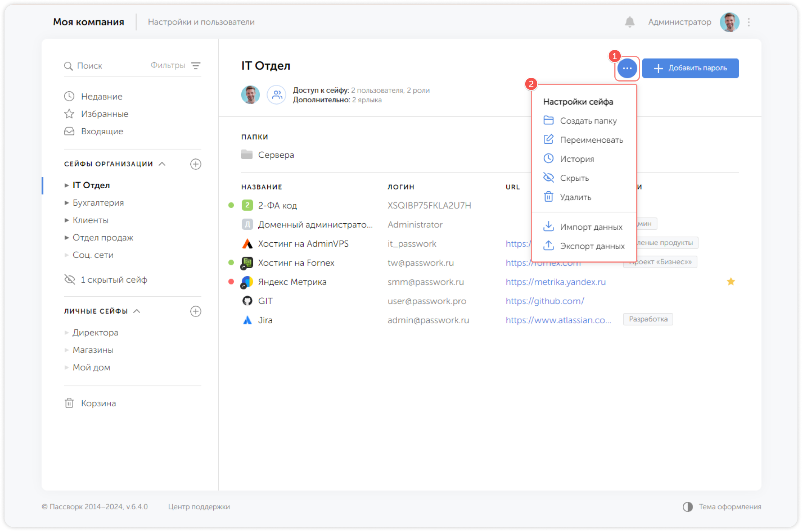
Task: Add a new personal vault with plus icon
Action: 196,311
